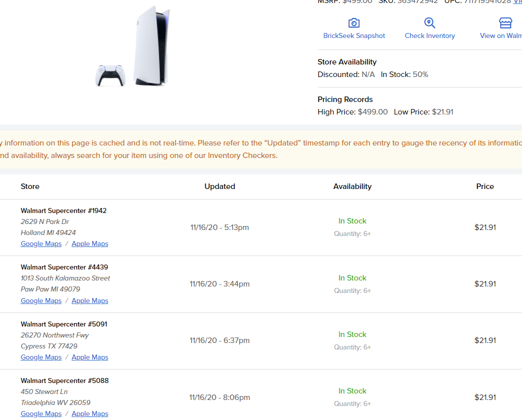Open Apple Maps for Triadelphia WV store
The image size is (522, 420).
coord(90,413)
